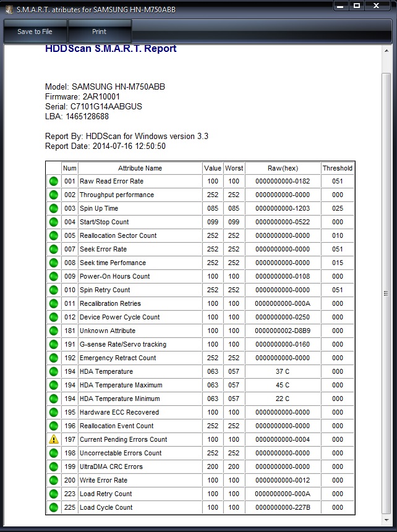Click the Raw(hex) column header
Image resolution: width=397 pixels, height=532 pixels.
283,168
